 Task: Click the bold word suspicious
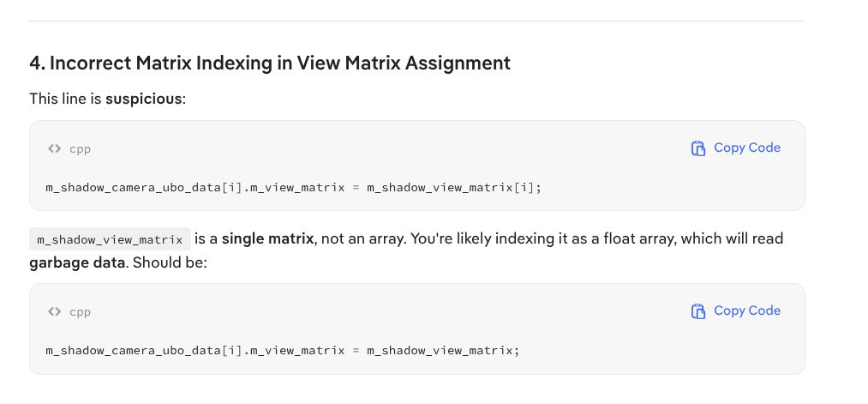[145, 99]
